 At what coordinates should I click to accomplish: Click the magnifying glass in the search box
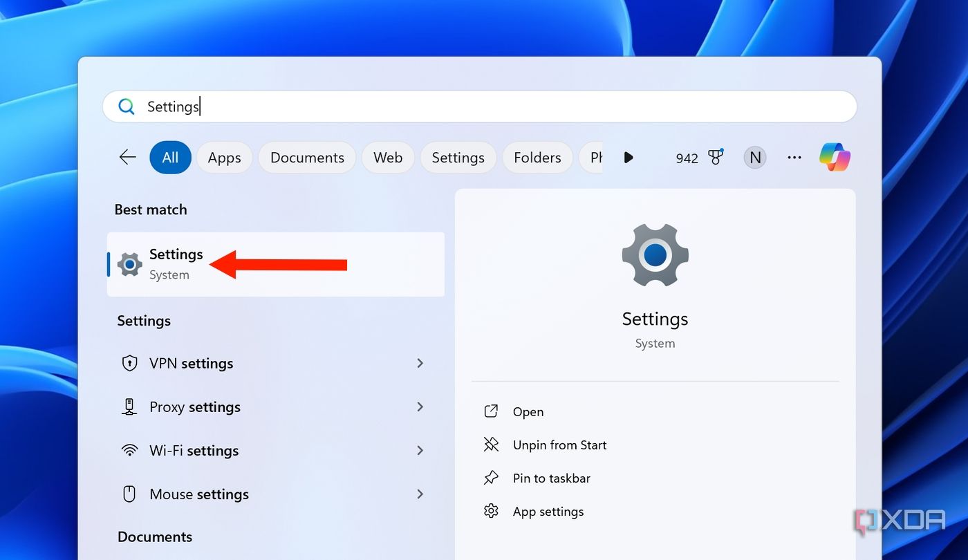[x=127, y=106]
